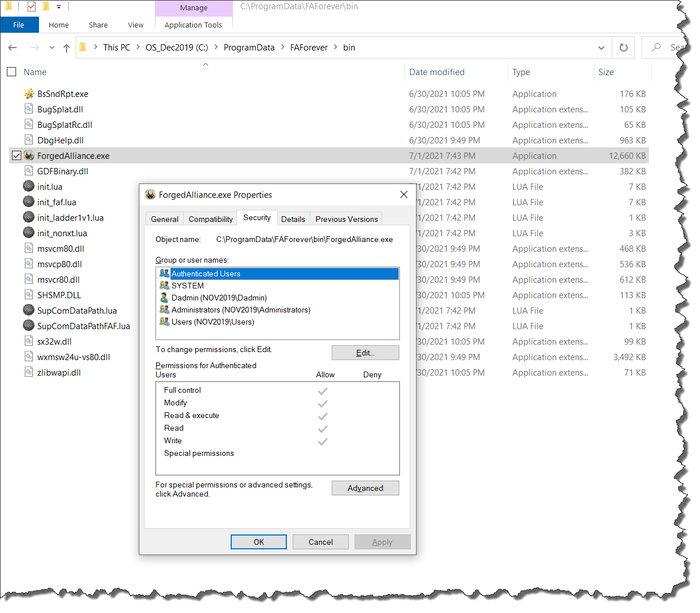Image resolution: width=700 pixels, height=613 pixels.
Task: Click the BsSndRpt.exe file icon
Action: [x=29, y=93]
